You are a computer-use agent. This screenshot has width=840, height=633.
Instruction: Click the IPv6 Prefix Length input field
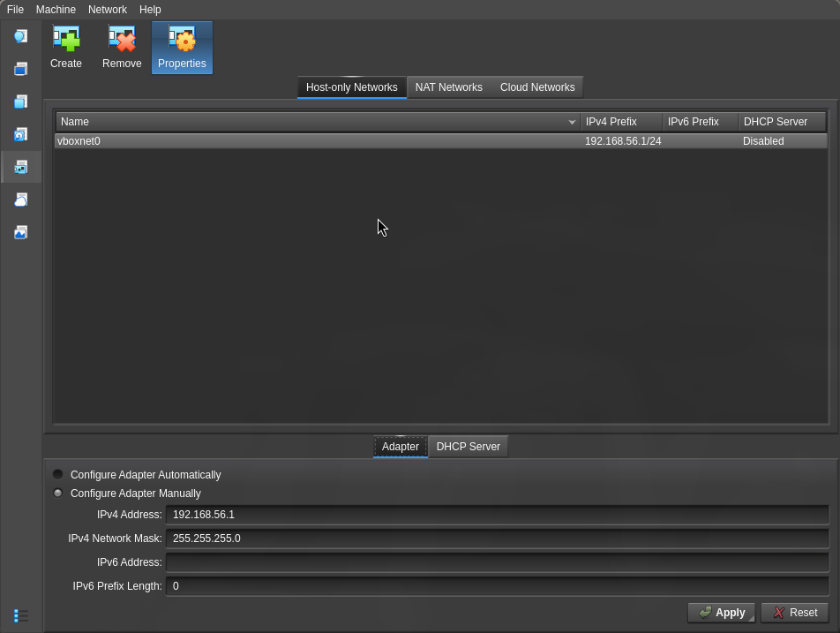497,586
